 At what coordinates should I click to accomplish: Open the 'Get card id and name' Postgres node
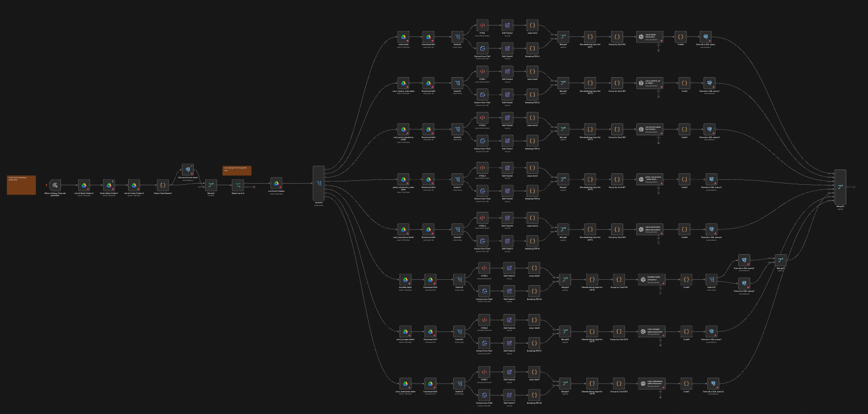(x=188, y=170)
